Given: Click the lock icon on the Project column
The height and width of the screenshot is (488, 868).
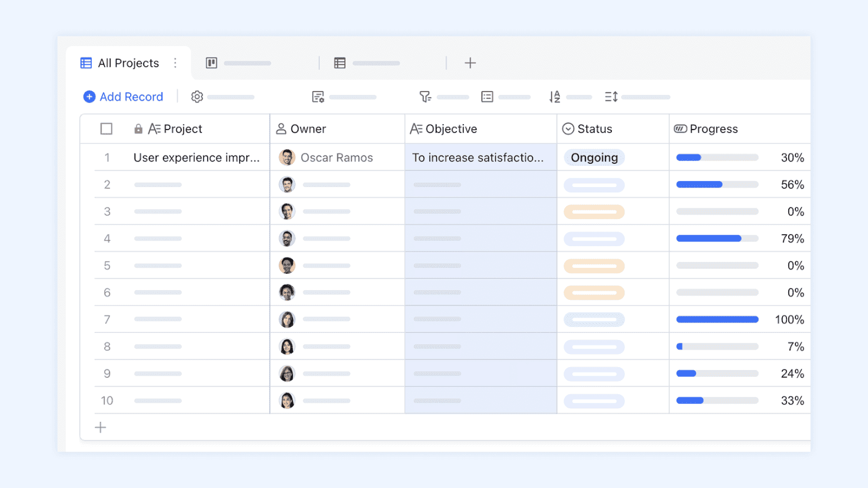Looking at the screenshot, I should coord(137,129).
